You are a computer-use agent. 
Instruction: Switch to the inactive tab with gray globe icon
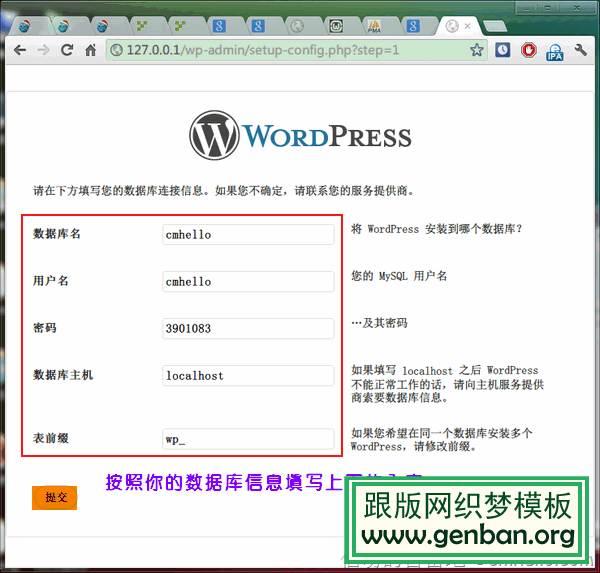point(297,26)
